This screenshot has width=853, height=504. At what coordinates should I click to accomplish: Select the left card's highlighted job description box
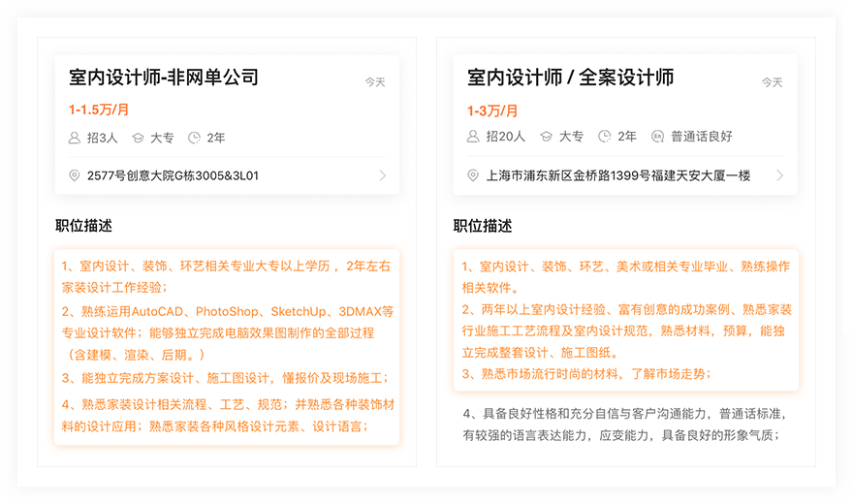(227, 346)
